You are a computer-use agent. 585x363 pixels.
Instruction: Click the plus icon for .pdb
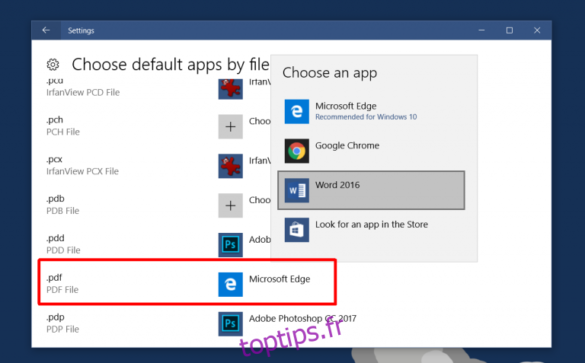(230, 206)
